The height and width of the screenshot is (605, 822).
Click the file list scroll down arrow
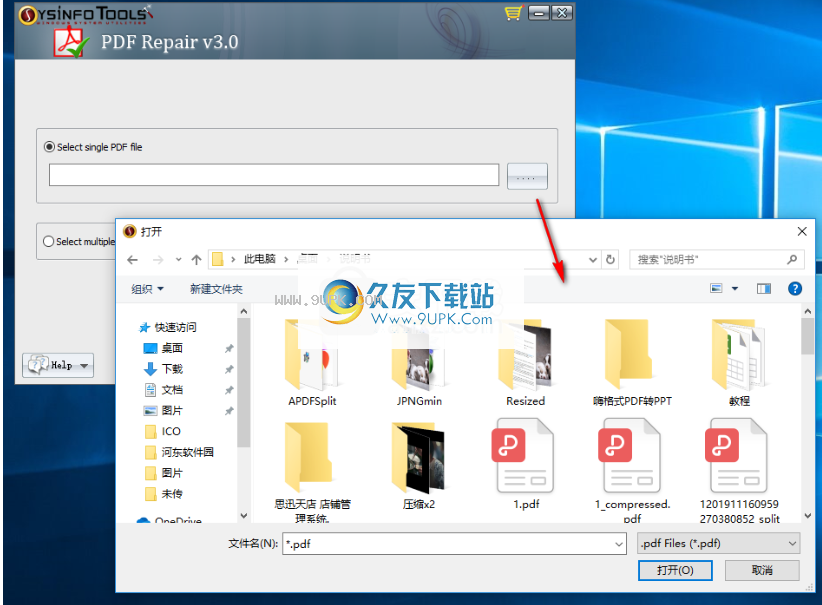click(807, 515)
